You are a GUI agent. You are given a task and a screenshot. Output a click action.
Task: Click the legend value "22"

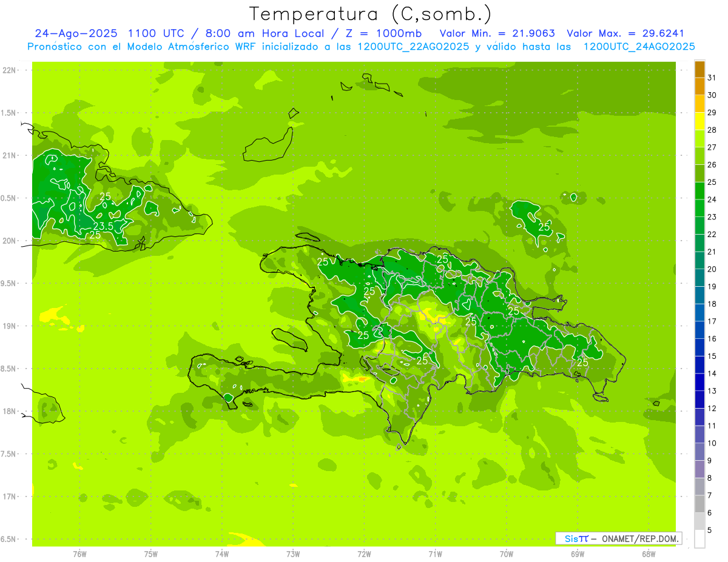coord(712,235)
